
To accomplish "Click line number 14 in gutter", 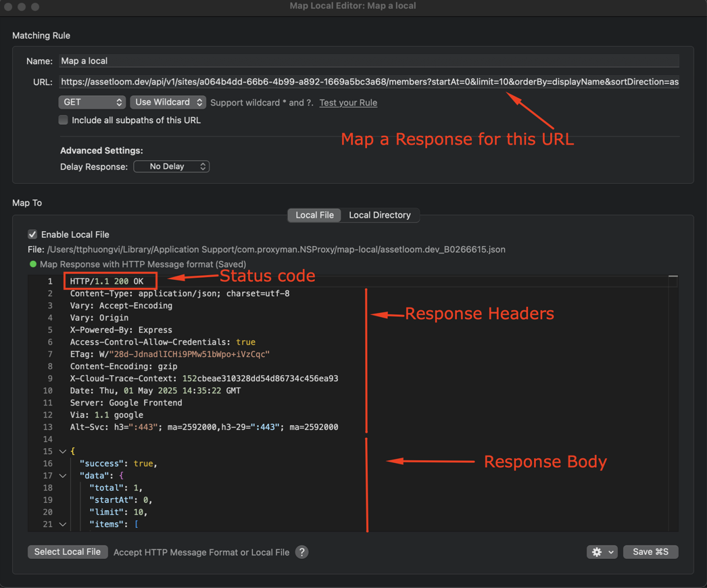I will pos(48,439).
